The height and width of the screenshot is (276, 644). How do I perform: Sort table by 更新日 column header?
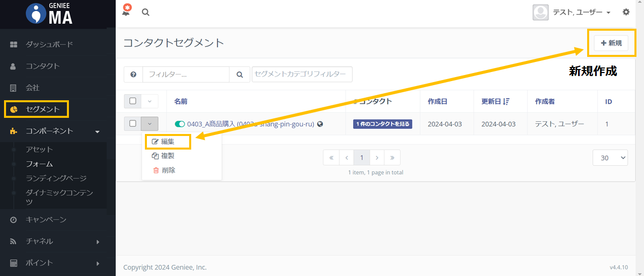coord(495,101)
